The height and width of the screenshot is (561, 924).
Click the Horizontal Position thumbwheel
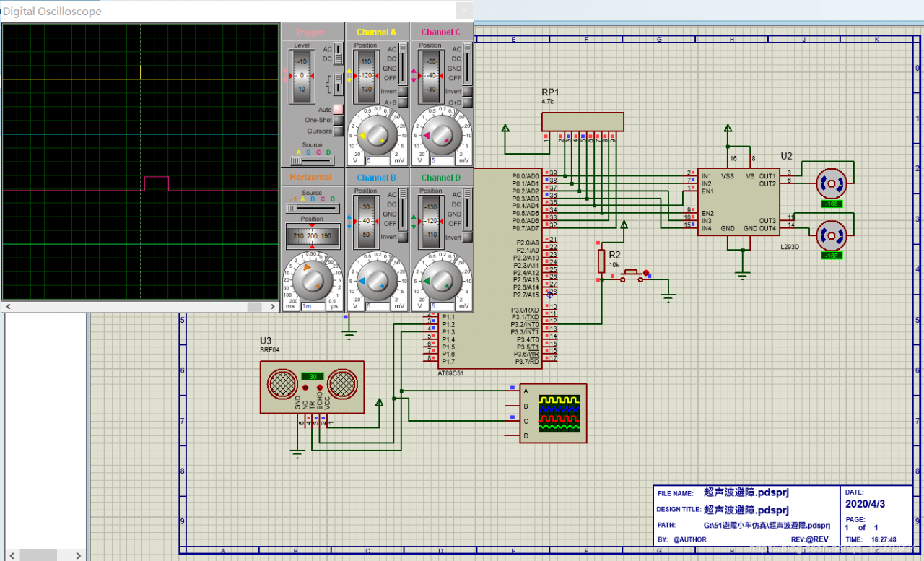(313, 236)
